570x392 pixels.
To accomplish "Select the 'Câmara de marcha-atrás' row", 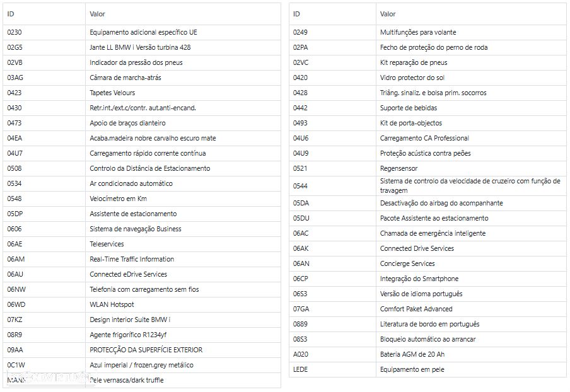I will [142, 78].
